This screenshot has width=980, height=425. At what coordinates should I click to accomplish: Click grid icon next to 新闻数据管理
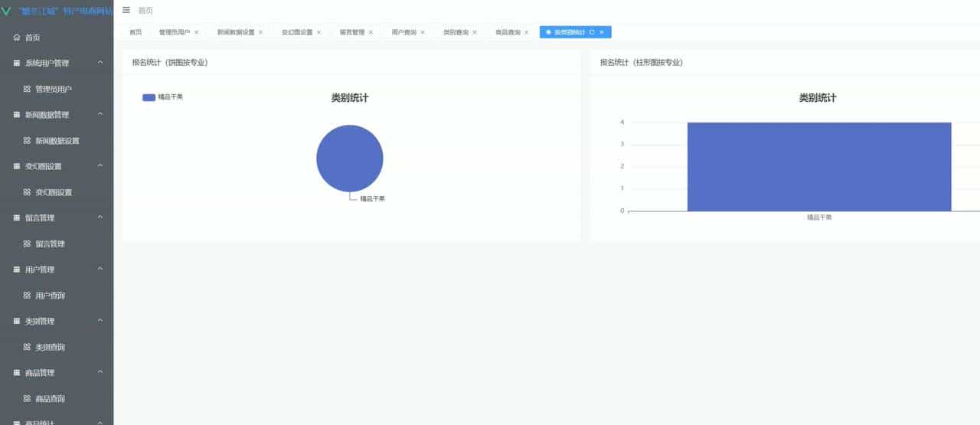point(17,115)
